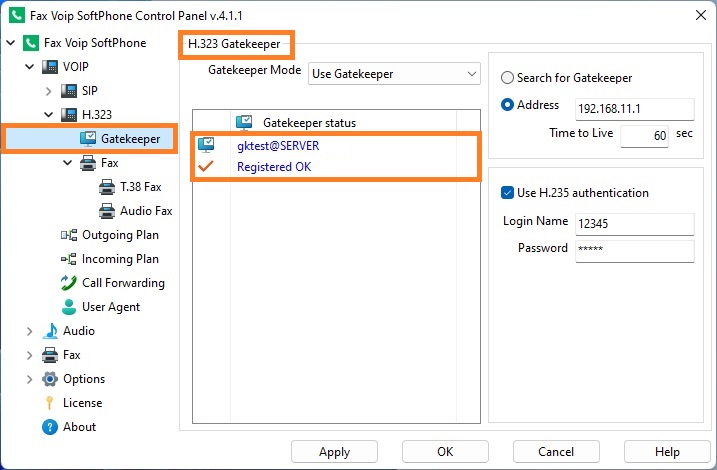
Task: Select the Address radio button
Action: pos(507,105)
